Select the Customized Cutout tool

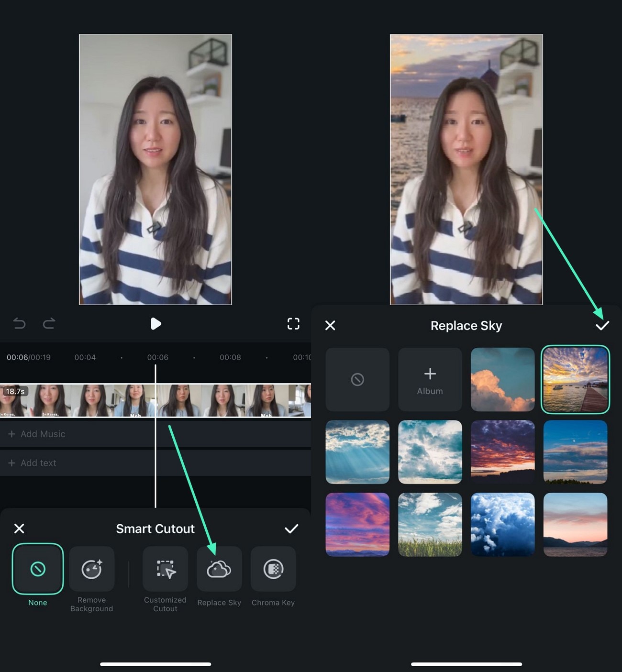point(165,569)
